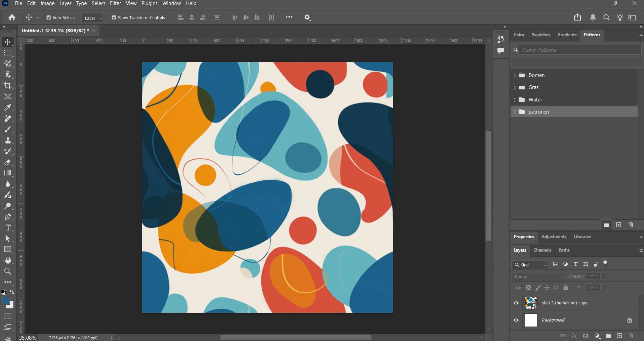Open the Auto-Select Layer dropdown
This screenshot has width=644, height=341.
click(92, 18)
